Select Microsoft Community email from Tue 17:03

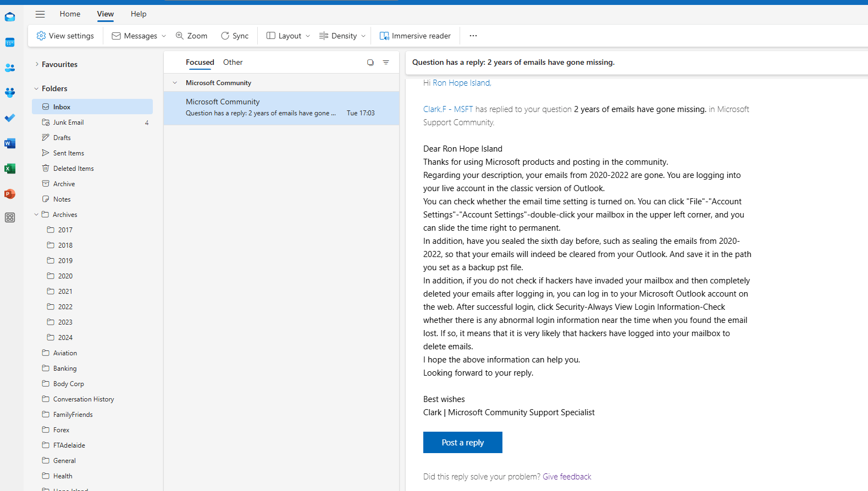281,108
